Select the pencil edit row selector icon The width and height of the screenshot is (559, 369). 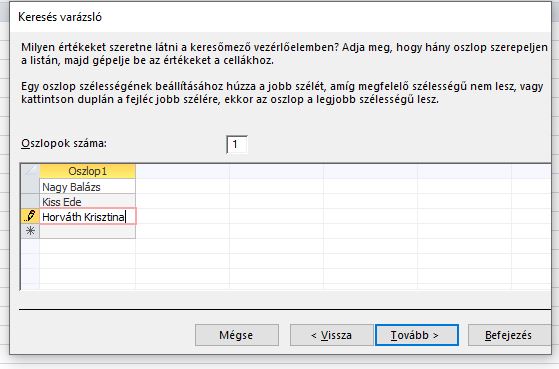30,216
